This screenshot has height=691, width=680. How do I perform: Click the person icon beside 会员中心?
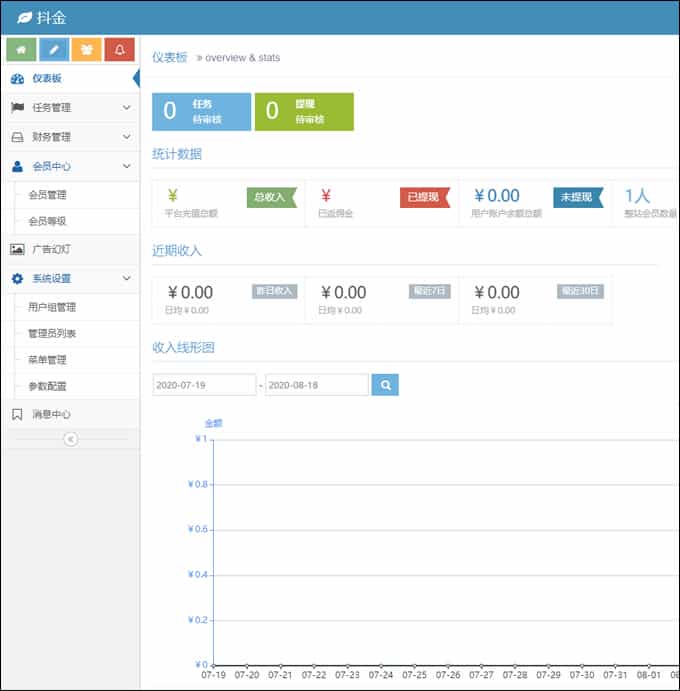click(x=17, y=166)
